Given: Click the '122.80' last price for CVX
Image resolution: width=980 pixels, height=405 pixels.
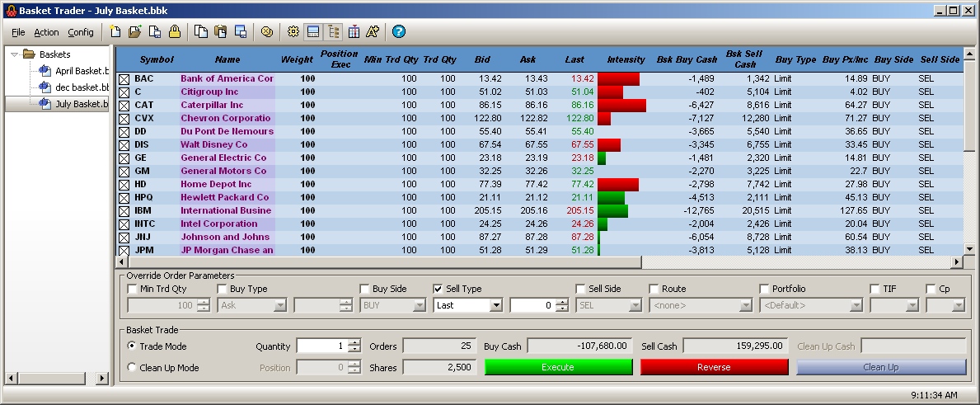Looking at the screenshot, I should pyautogui.click(x=580, y=118).
